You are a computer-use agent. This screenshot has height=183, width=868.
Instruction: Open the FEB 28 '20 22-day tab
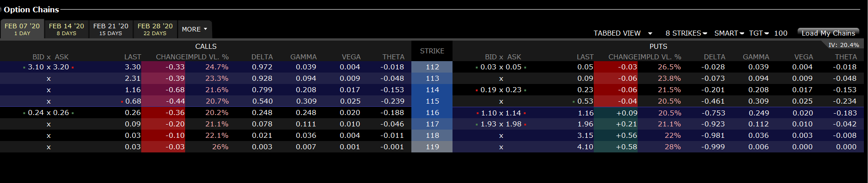(x=155, y=29)
